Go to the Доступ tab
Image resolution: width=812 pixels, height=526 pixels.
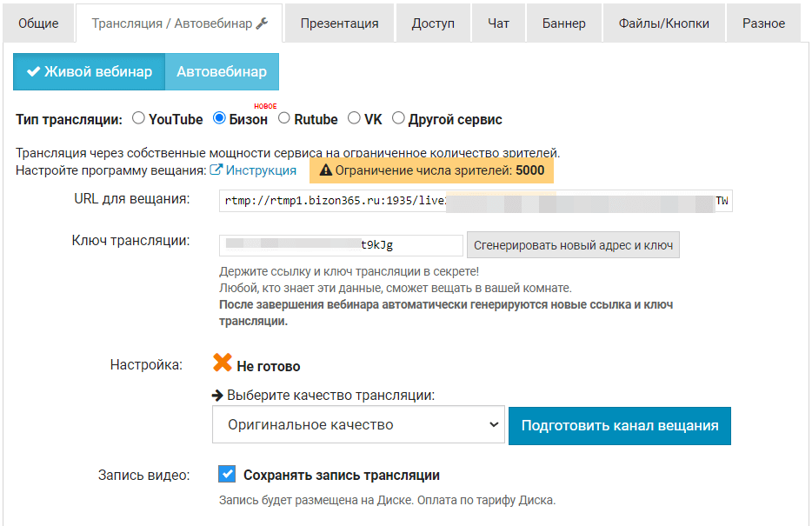(x=433, y=23)
